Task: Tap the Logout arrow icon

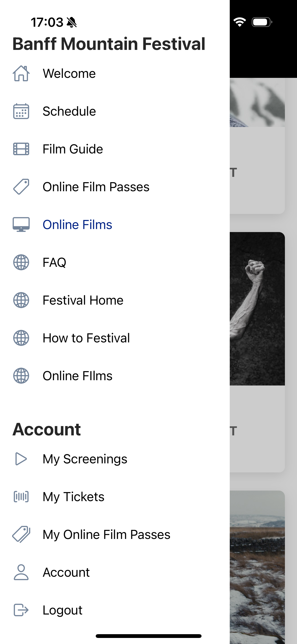Action: pos(21,610)
